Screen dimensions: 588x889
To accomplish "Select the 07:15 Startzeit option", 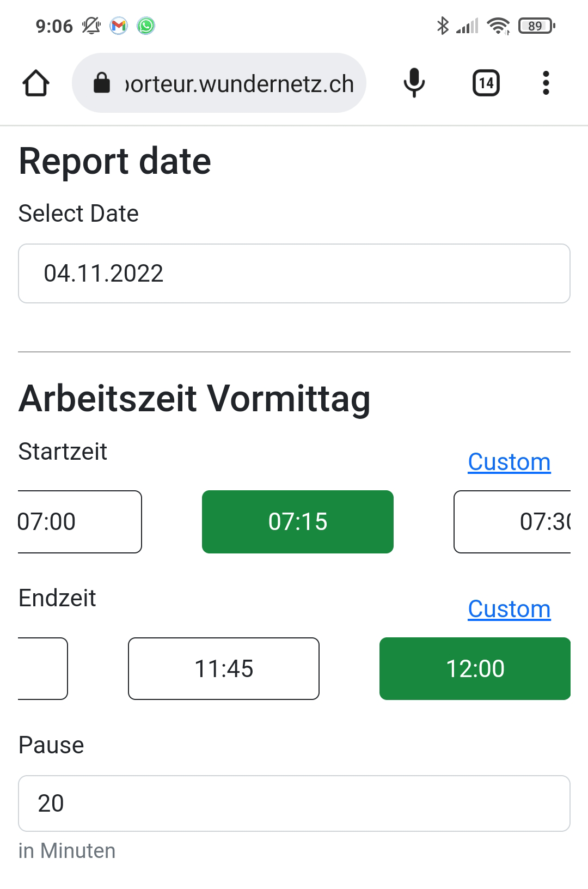I will click(x=298, y=522).
